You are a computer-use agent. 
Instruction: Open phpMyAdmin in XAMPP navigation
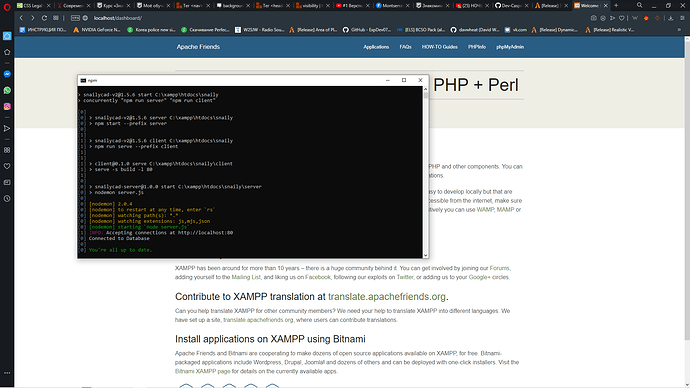[510, 47]
